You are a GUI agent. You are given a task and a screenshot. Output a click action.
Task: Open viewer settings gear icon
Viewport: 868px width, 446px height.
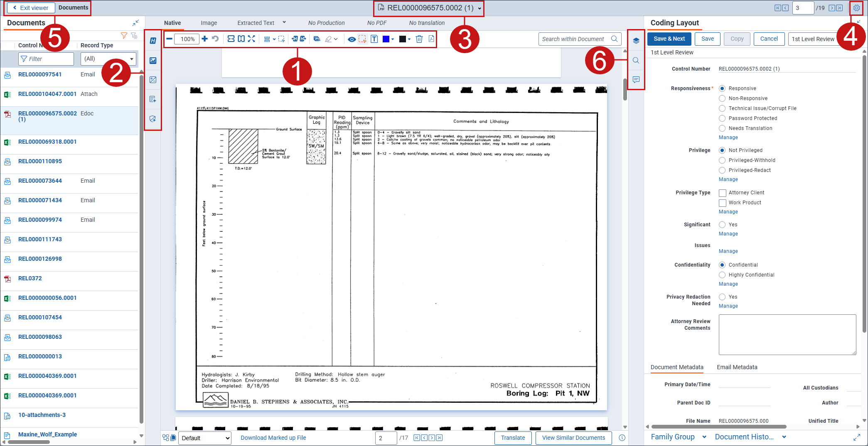pos(856,8)
